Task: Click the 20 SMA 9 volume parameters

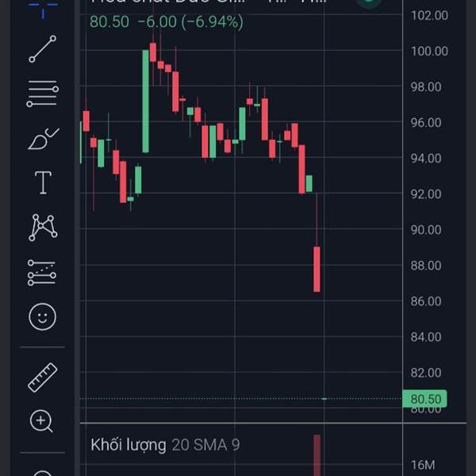Action: 205,444
